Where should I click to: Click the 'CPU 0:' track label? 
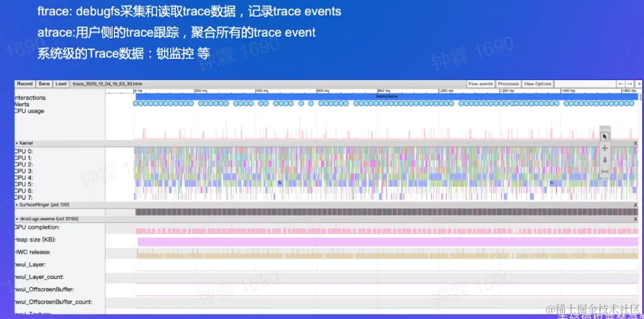point(24,151)
